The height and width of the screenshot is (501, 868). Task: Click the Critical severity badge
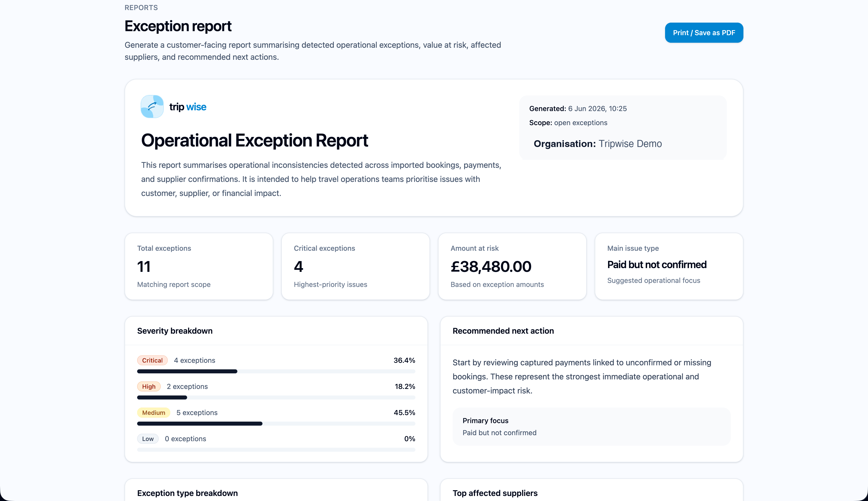click(x=152, y=360)
